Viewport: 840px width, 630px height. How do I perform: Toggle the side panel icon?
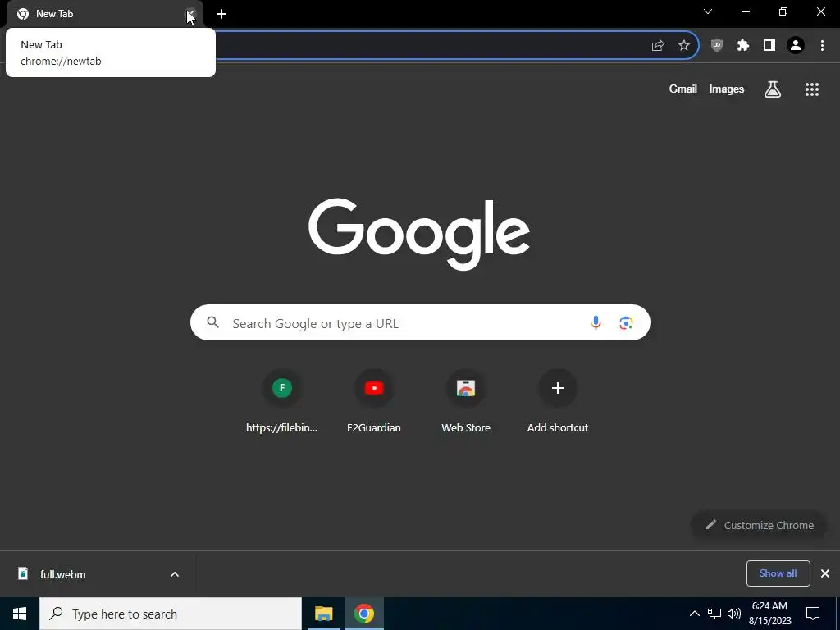(769, 46)
